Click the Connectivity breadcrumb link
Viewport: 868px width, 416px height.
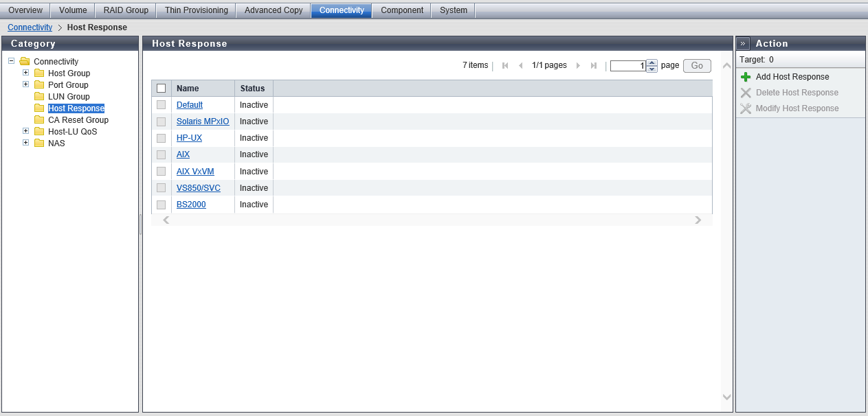pos(30,27)
